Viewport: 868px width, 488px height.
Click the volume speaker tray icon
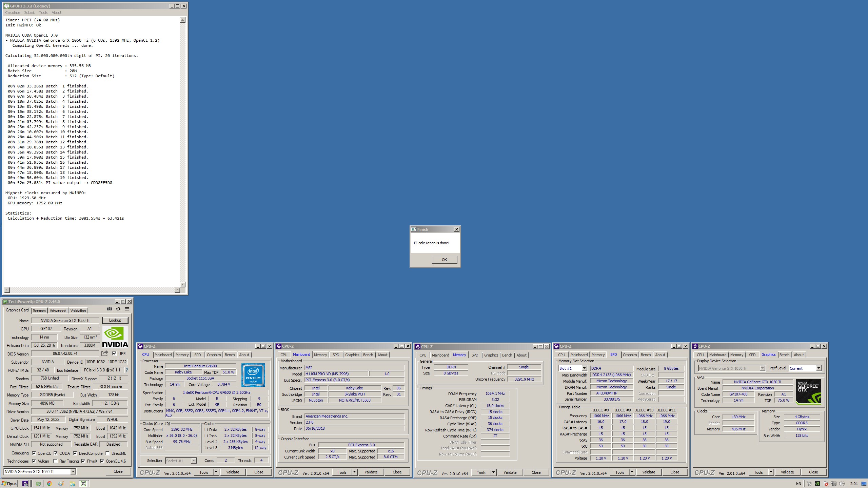[842, 484]
